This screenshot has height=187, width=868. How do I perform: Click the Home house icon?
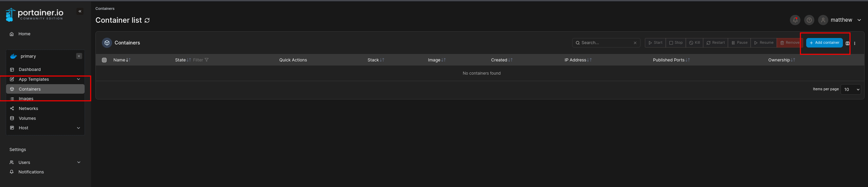pos(12,34)
